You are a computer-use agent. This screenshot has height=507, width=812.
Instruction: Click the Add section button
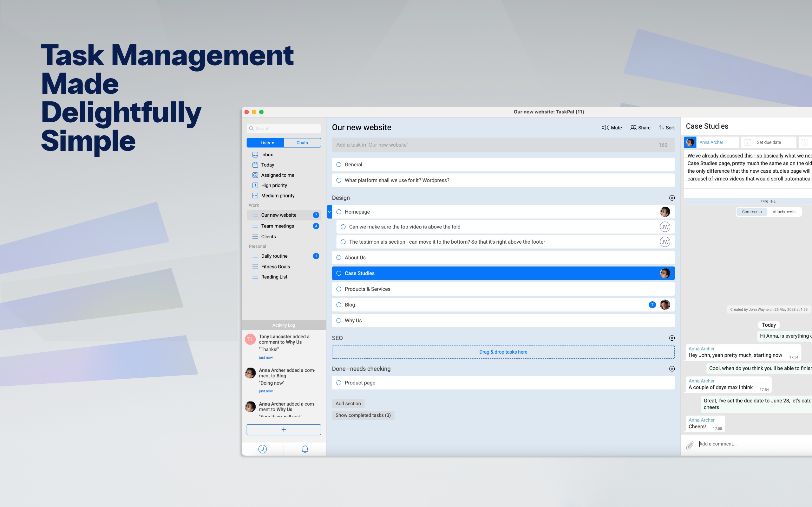click(x=348, y=403)
